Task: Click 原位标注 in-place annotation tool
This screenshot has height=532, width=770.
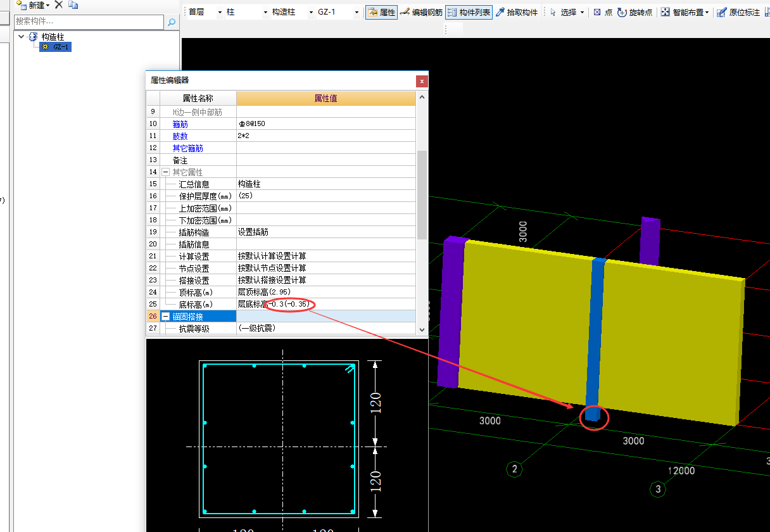Action: 738,12
